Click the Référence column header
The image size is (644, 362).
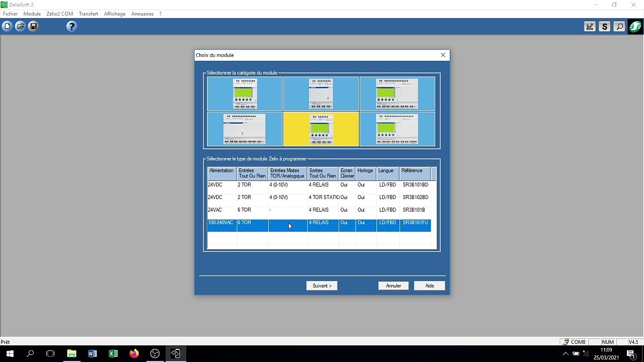pyautogui.click(x=415, y=173)
